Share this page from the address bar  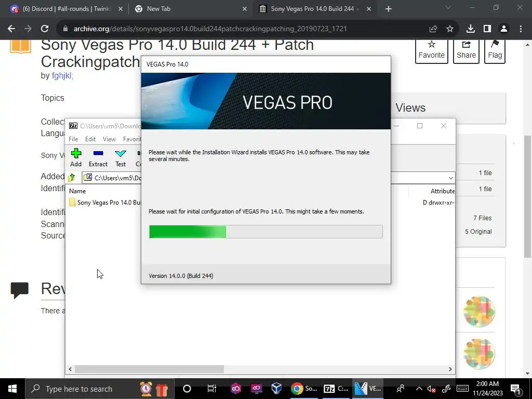[x=433, y=29]
